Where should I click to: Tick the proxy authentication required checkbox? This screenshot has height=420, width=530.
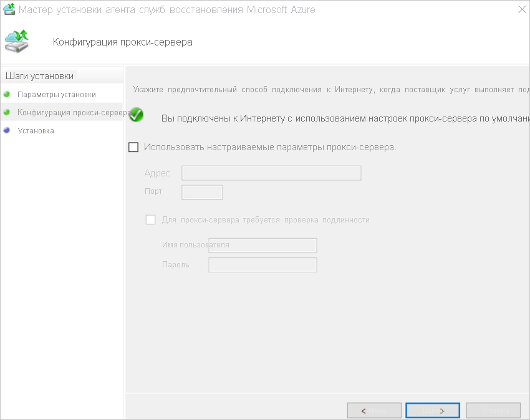click(150, 219)
